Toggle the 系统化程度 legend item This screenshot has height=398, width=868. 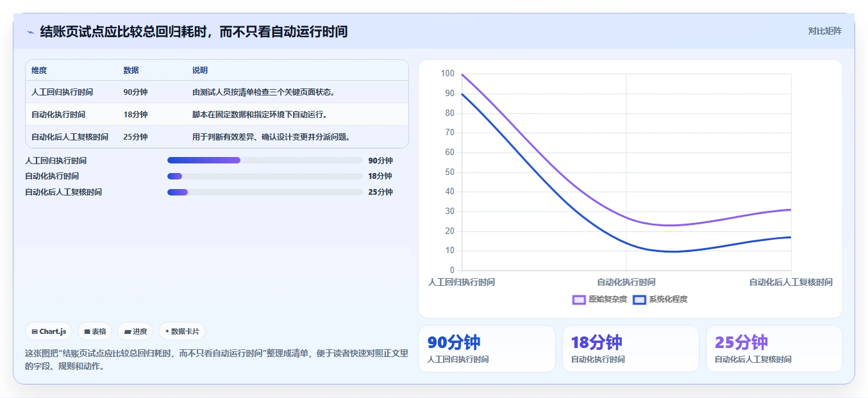660,299
